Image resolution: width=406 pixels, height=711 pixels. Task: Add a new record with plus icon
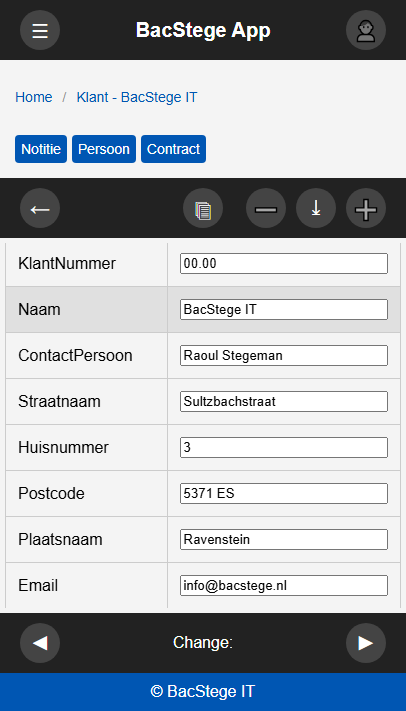pyautogui.click(x=366, y=208)
